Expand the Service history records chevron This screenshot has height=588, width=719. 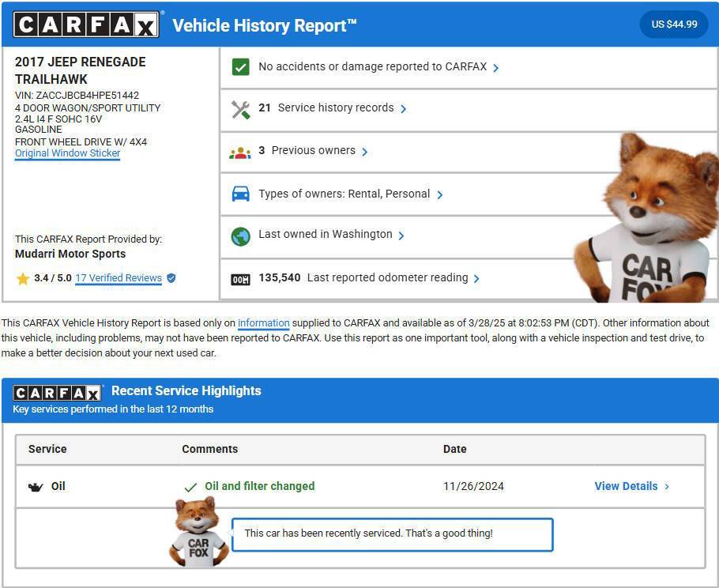pos(403,109)
